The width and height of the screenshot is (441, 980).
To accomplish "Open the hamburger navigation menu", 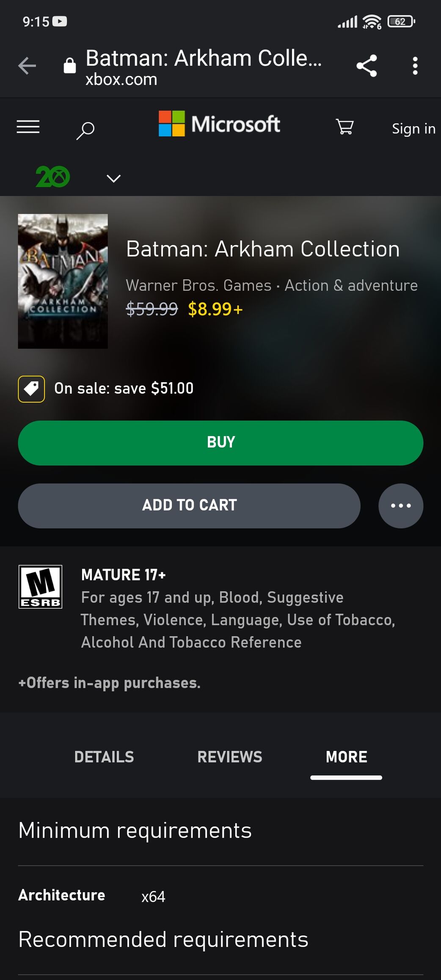I will click(x=28, y=127).
